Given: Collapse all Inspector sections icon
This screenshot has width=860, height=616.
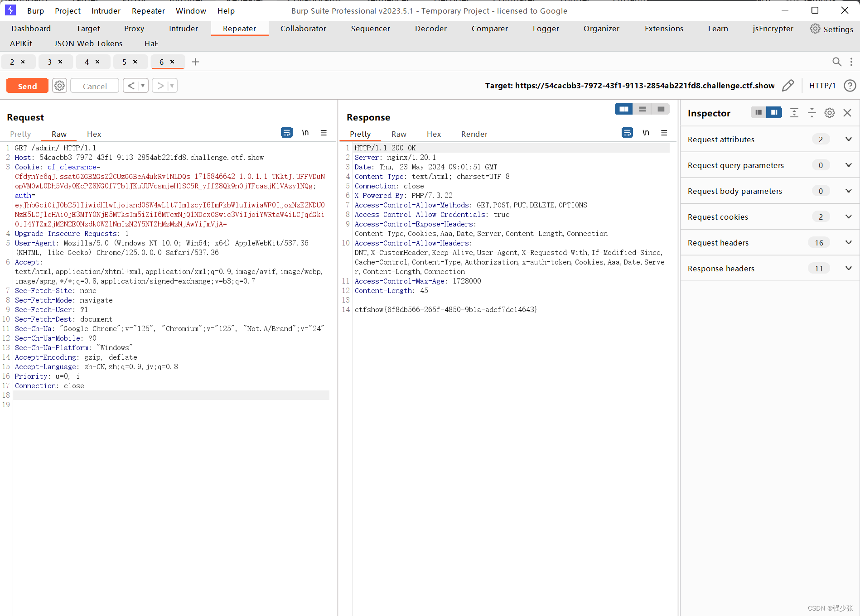Looking at the screenshot, I should tap(812, 113).
